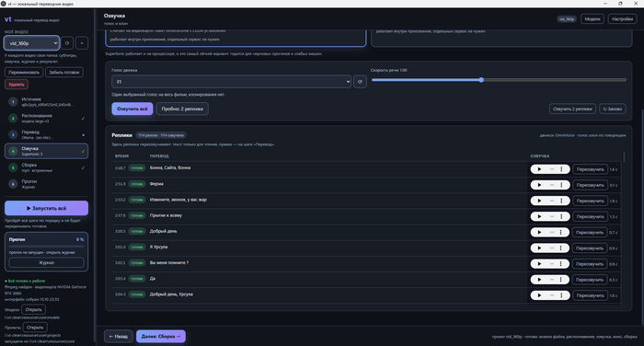
Task: Click the timestamp «2:48.7»
Action: (120, 168)
